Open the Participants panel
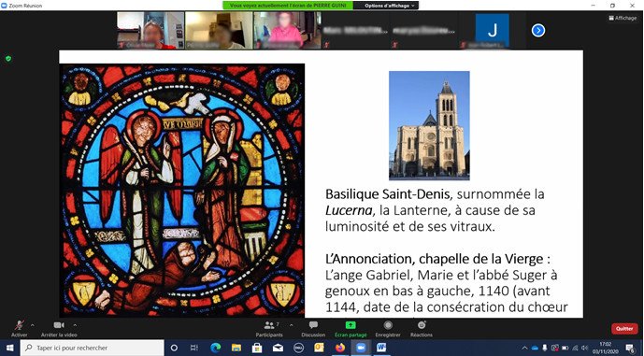The image size is (644, 356). (x=269, y=328)
